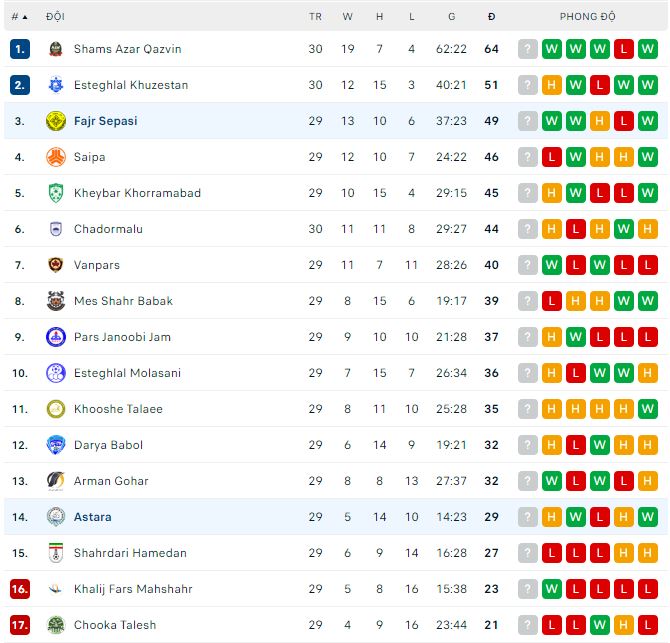The height and width of the screenshot is (643, 670).
Task: Click the Kheybar Khorramabad green crest
Action: (56, 193)
